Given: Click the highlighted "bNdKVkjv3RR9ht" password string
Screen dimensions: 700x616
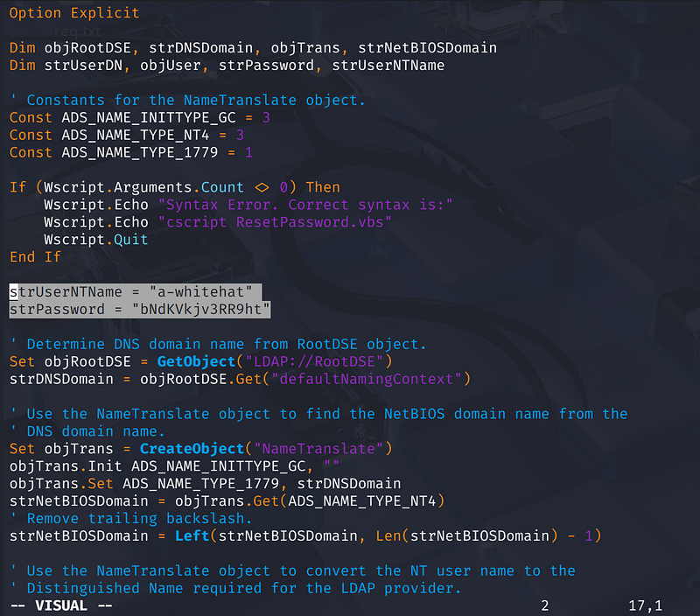Looking at the screenshot, I should pos(200,309).
